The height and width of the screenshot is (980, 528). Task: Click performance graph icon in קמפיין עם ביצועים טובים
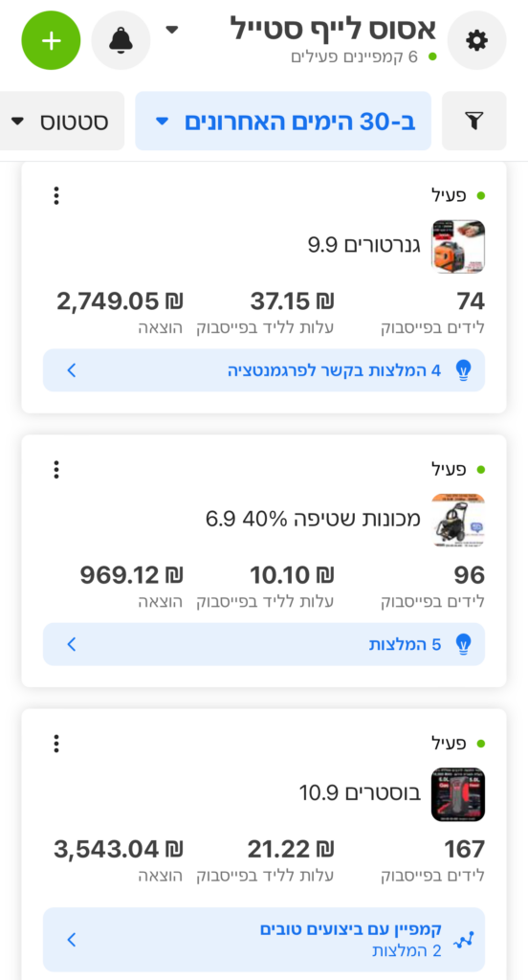(x=463, y=940)
